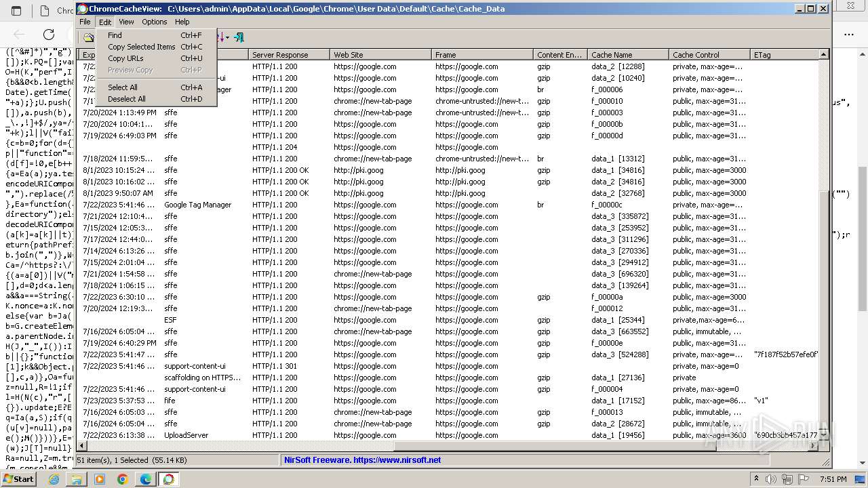The width and height of the screenshot is (868, 488).
Task: Select row with cache name f_00000a
Action: [x=449, y=297]
